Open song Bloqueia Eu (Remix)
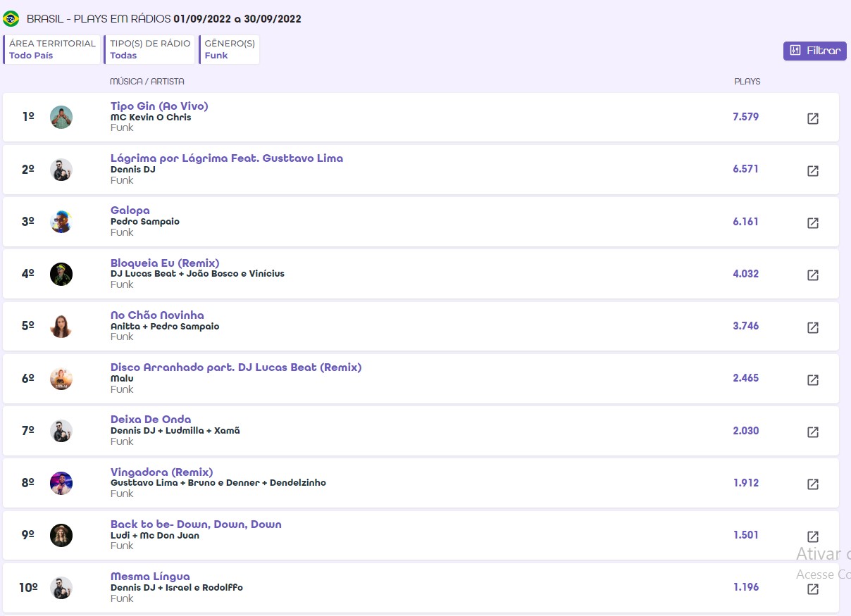Image resolution: width=851 pixels, height=616 pixels. tap(165, 263)
